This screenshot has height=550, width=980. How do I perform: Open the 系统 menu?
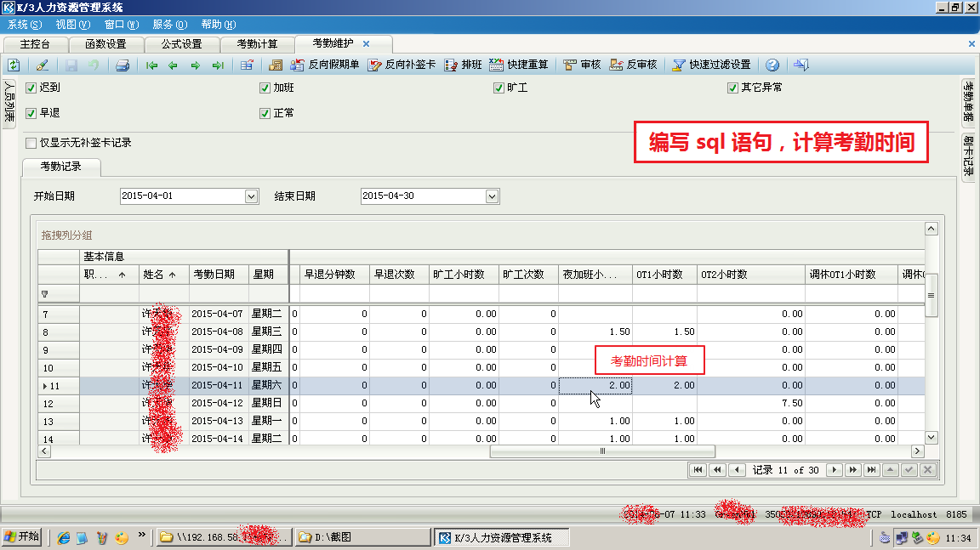coord(24,25)
